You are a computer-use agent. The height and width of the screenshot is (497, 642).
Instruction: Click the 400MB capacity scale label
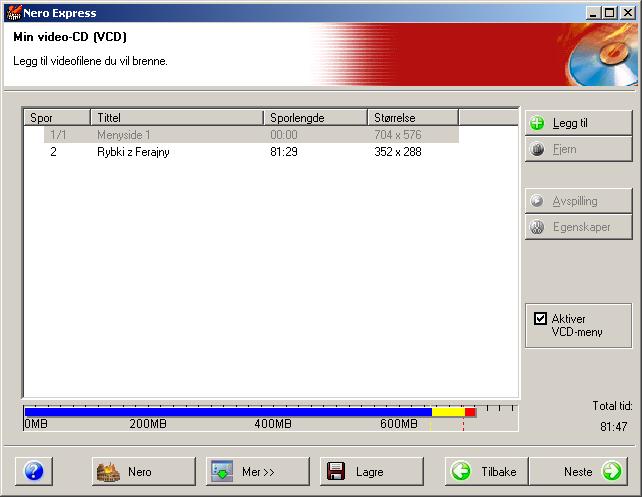pyautogui.click(x=273, y=423)
